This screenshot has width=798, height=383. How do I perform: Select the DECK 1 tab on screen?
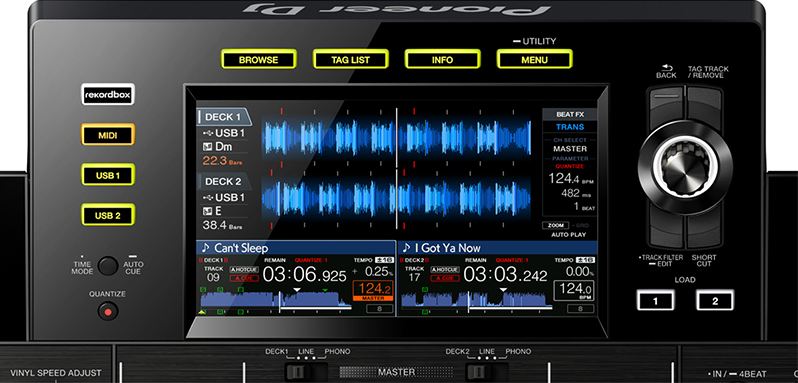[223, 117]
